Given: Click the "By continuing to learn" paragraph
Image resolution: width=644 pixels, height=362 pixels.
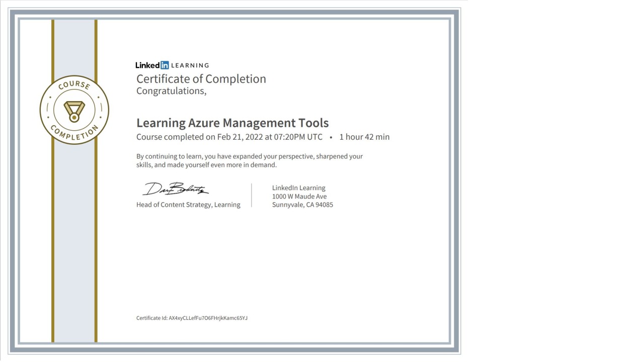Looking at the screenshot, I should 249,160.
